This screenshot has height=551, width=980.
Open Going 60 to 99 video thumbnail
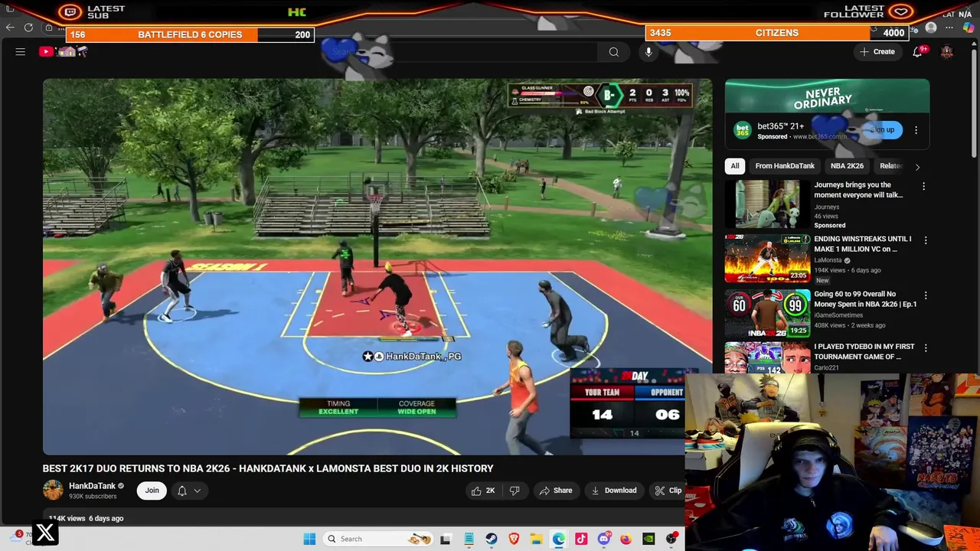coord(767,313)
